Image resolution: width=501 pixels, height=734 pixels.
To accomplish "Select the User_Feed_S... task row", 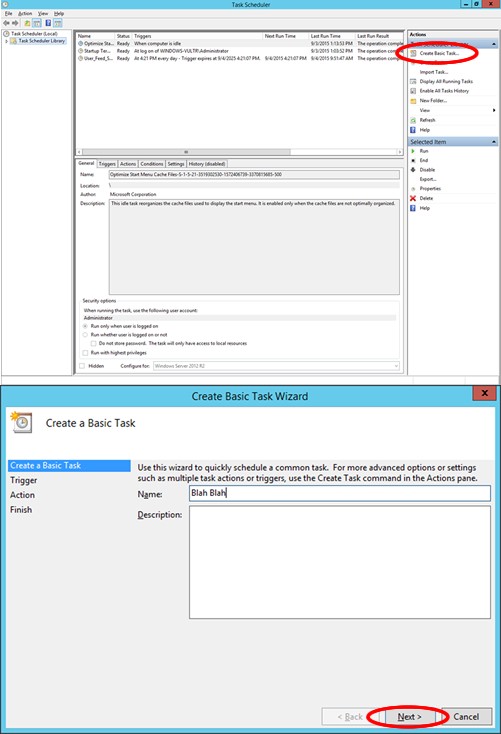I will (x=239, y=59).
